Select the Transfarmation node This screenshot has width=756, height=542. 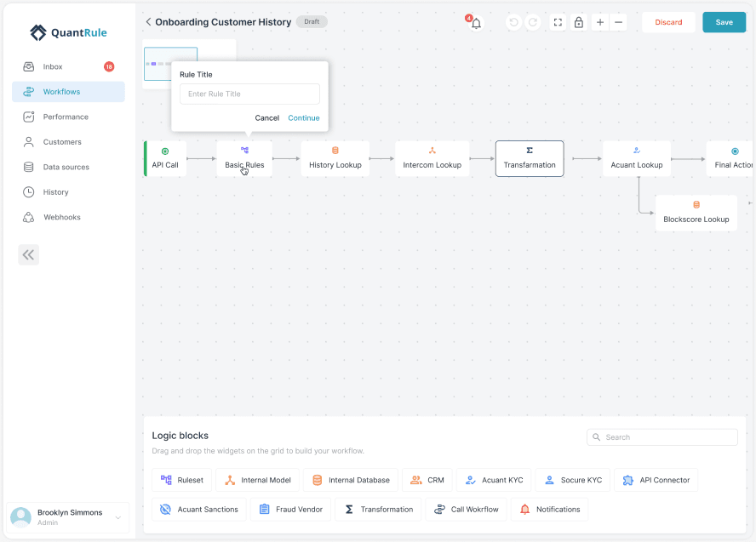530,158
